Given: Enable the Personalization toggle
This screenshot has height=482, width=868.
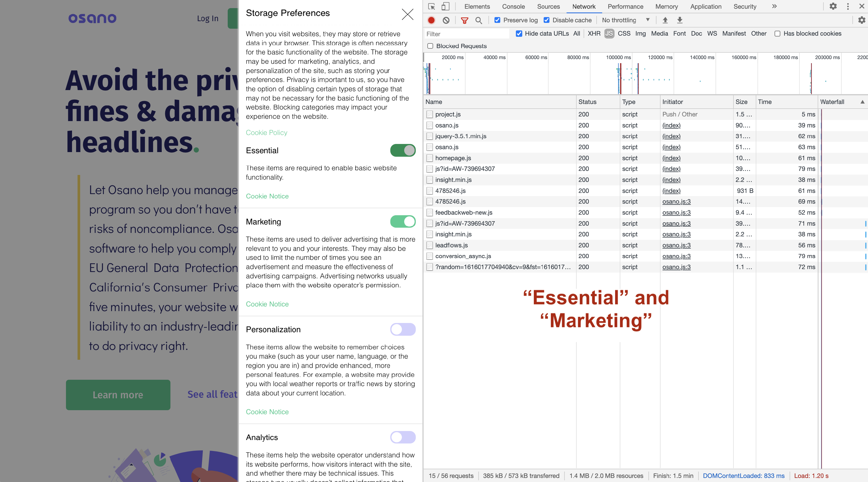Looking at the screenshot, I should pyautogui.click(x=403, y=330).
